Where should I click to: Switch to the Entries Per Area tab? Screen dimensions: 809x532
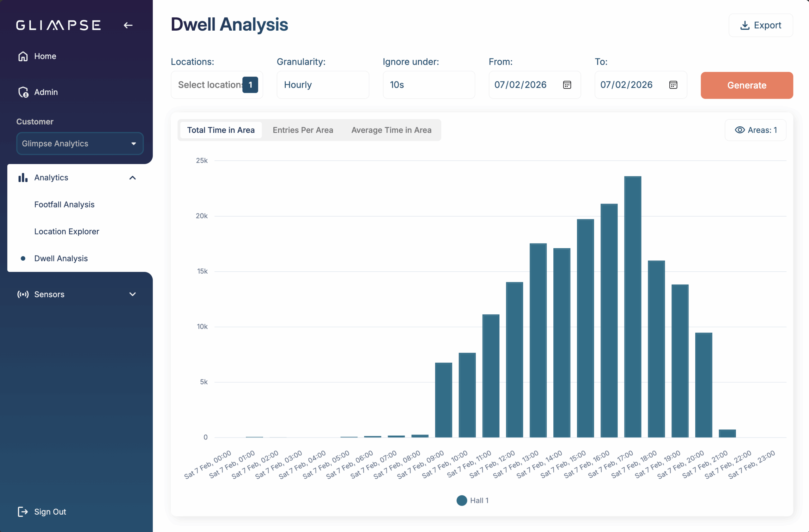coord(302,130)
